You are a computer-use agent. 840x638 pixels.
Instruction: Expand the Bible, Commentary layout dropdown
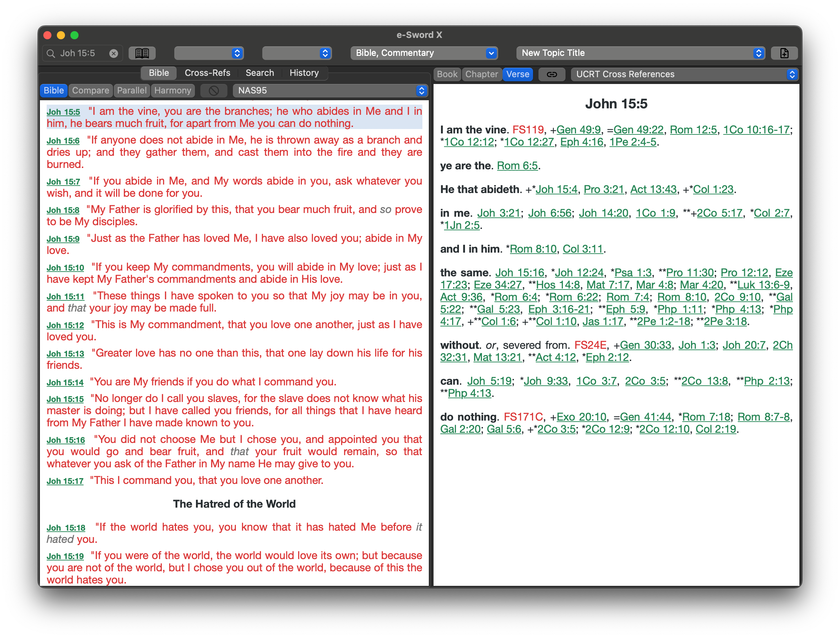pos(424,53)
